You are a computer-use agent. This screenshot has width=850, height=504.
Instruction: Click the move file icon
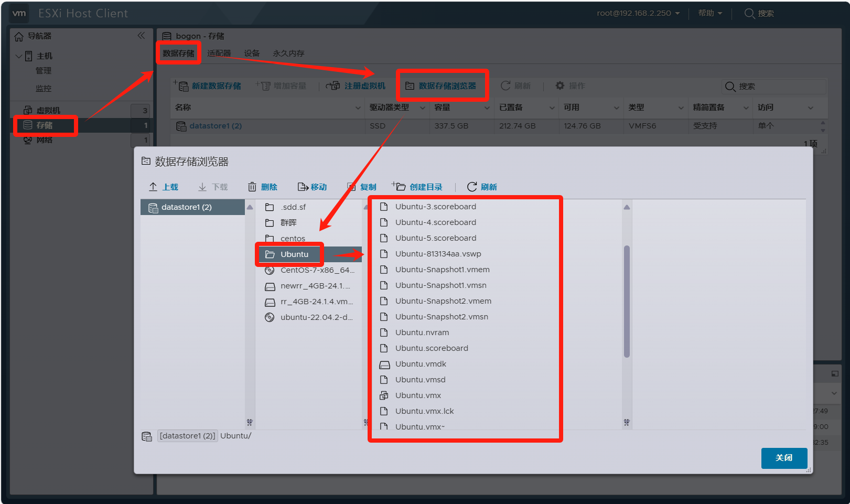point(303,187)
